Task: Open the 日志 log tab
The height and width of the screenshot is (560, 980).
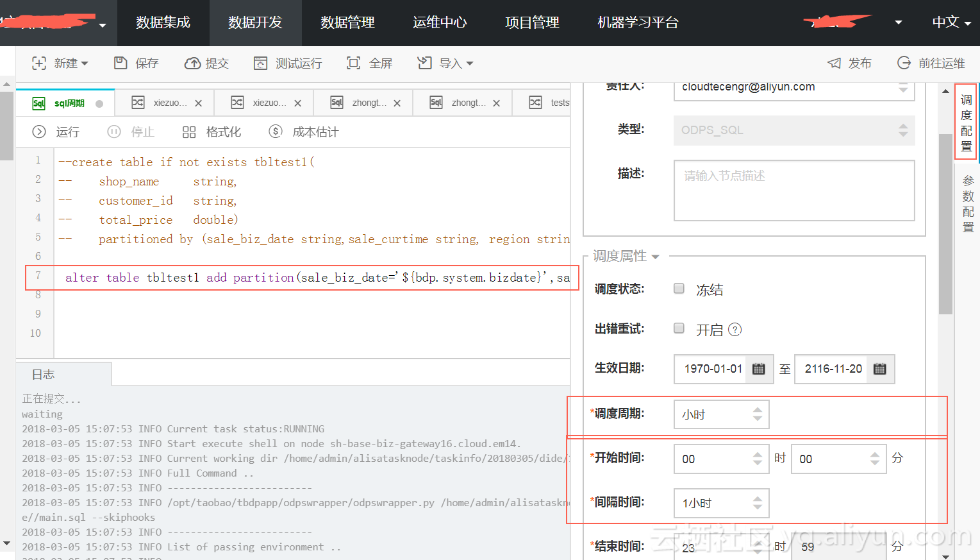Action: (x=63, y=374)
